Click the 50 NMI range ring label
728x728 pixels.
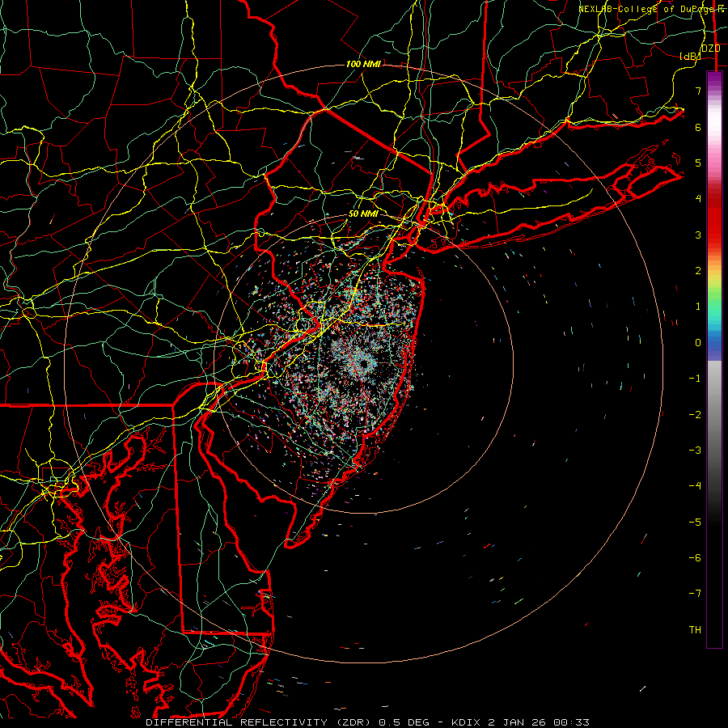(x=363, y=214)
